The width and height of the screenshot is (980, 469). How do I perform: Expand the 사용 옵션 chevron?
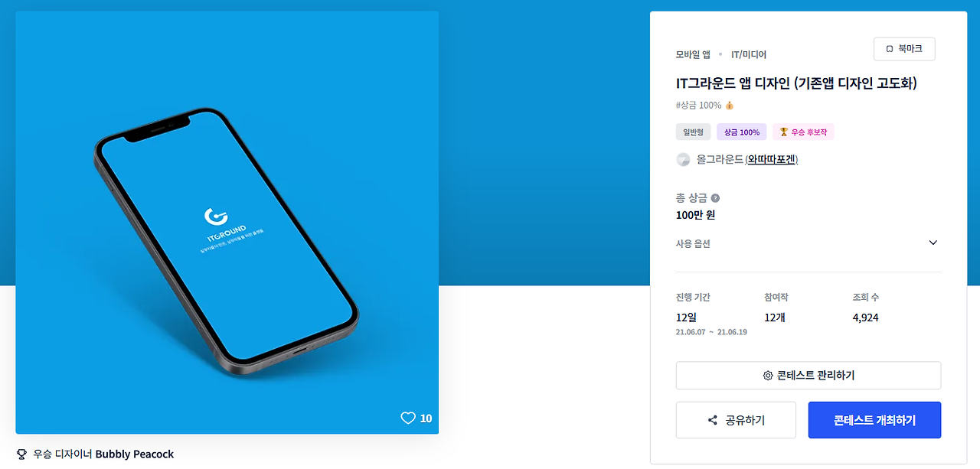tap(933, 243)
